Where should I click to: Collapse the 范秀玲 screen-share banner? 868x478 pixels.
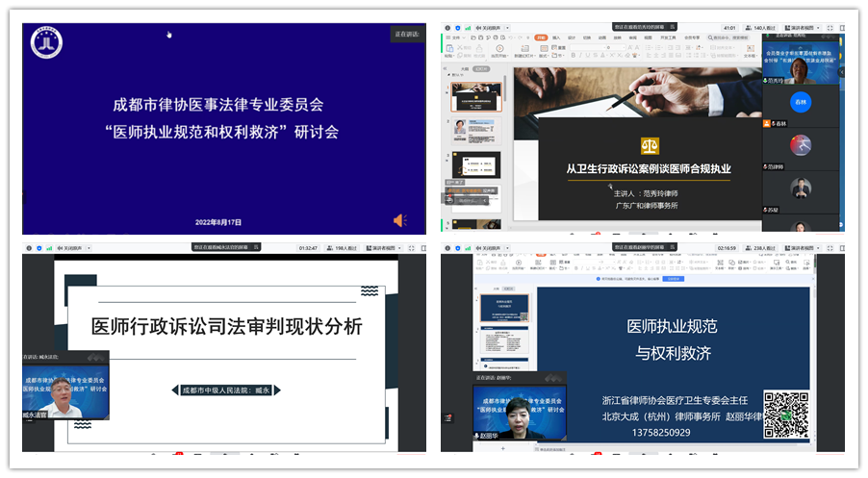tap(672, 27)
